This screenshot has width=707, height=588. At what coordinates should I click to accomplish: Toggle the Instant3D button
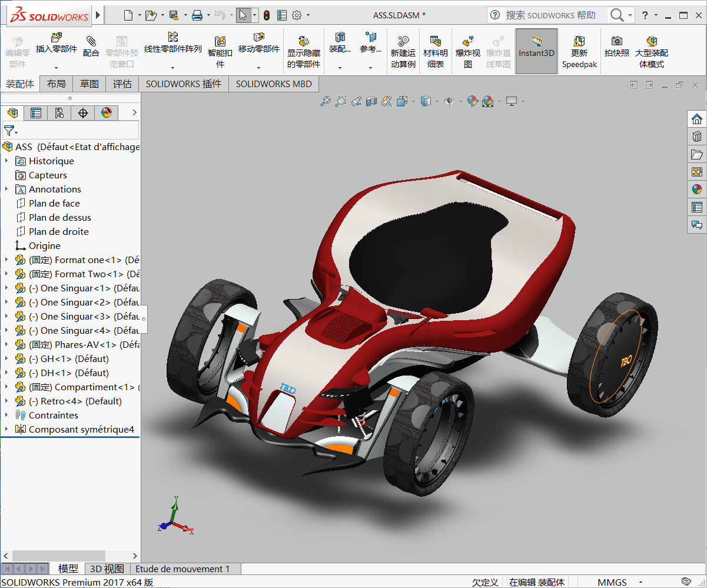pos(536,52)
